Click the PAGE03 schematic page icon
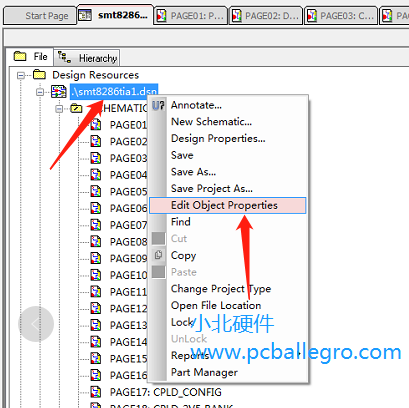This screenshot has height=408, width=409. 96,158
